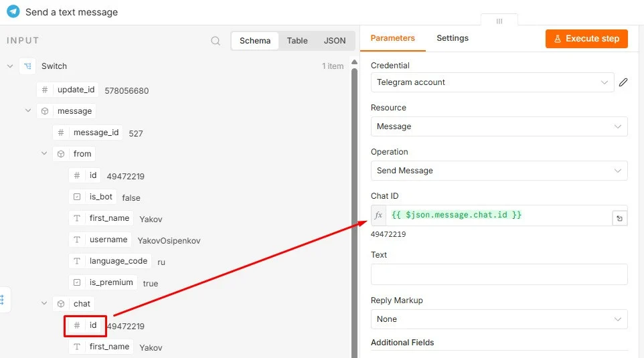Viewport: 644px width, 358px height.
Task: Click the text icon beside language_code
Action: point(77,261)
